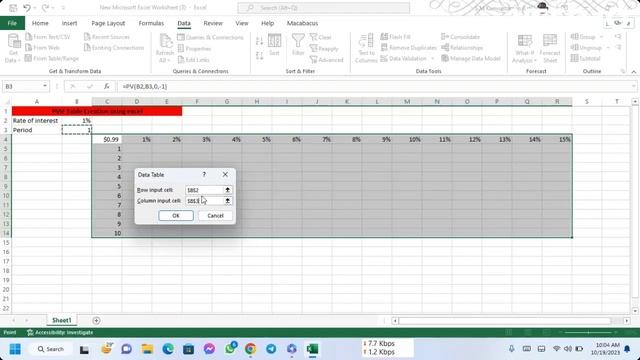Click the Row input cell field
The height and width of the screenshot is (360, 640).
tap(204, 190)
